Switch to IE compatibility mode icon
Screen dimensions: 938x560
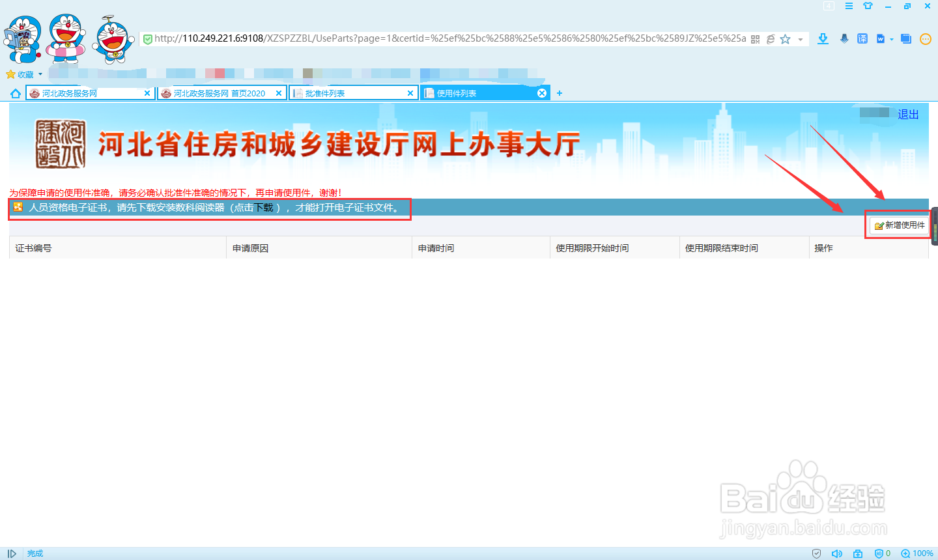[x=771, y=38]
